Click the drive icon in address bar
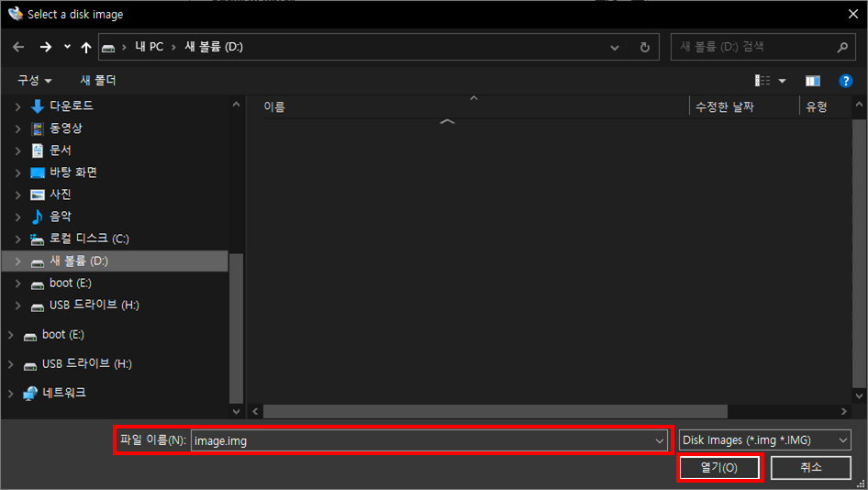 coord(108,48)
